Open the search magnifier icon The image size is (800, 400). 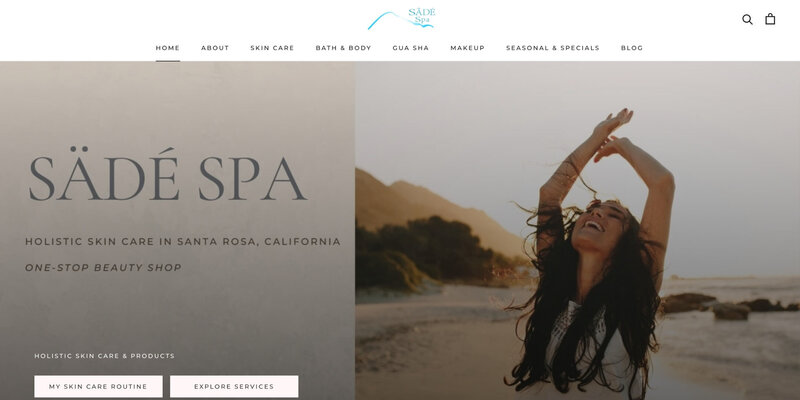pyautogui.click(x=747, y=19)
